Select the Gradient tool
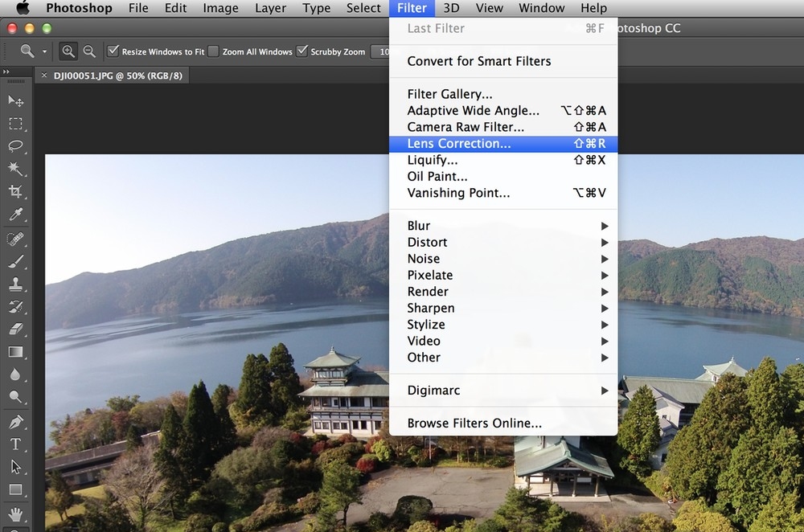 [x=16, y=352]
